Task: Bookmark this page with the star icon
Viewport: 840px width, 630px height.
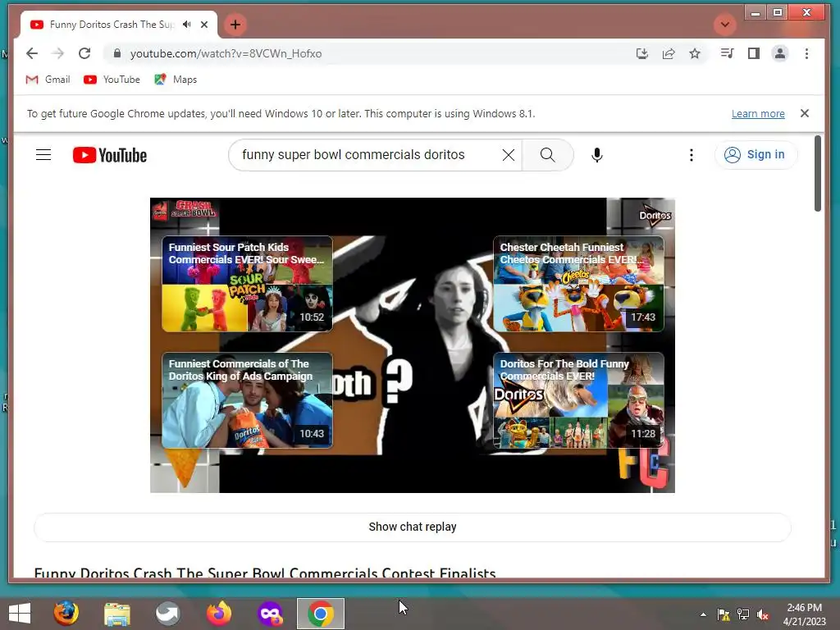Action: (x=695, y=53)
